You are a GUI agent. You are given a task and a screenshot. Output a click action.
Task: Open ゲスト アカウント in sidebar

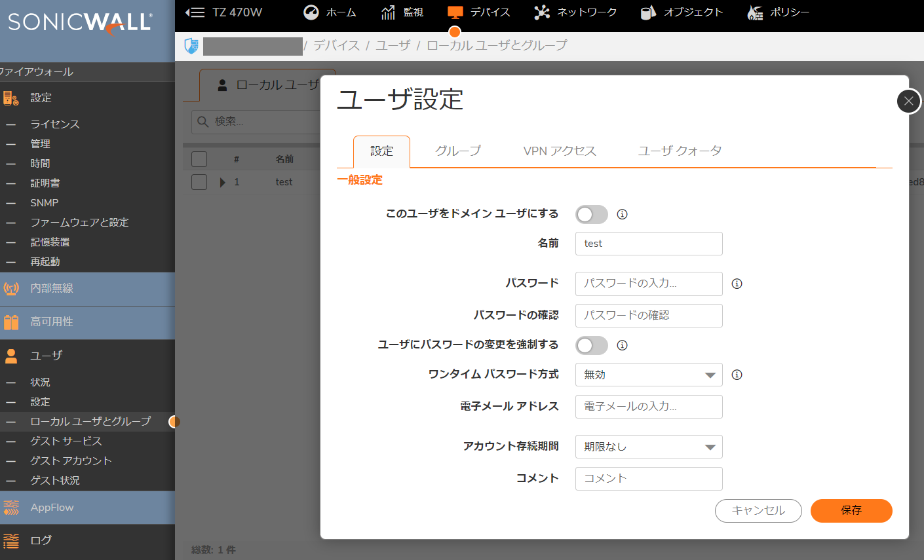(71, 461)
